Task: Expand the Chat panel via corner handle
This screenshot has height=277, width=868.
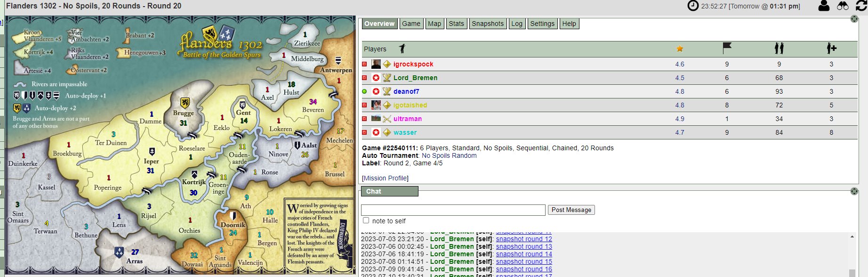Action: 854,191
